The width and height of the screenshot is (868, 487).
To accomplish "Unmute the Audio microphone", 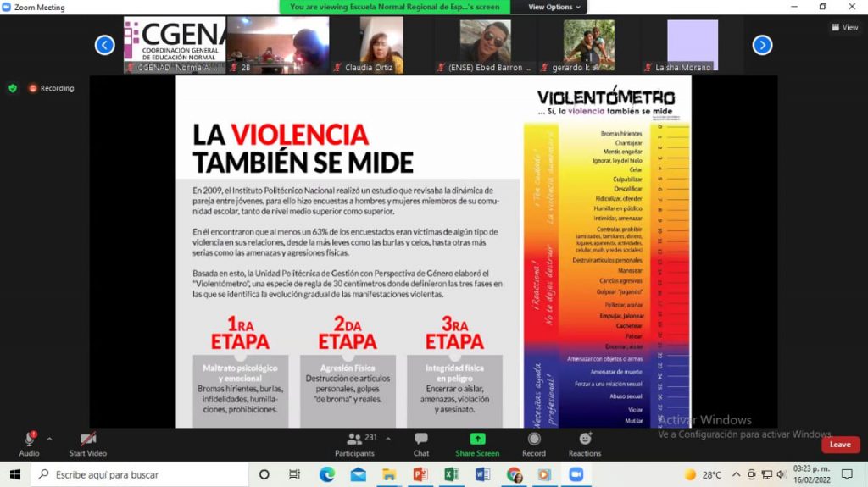I will pos(29,444).
